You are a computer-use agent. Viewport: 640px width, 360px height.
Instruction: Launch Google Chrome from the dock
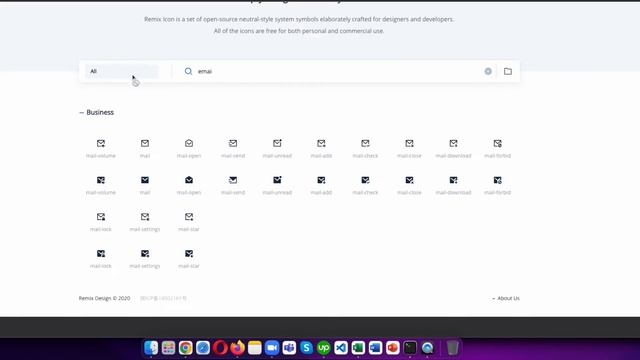(185, 348)
